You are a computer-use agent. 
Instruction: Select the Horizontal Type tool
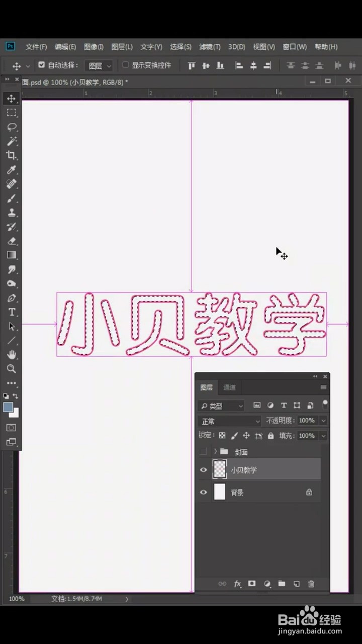(12, 312)
